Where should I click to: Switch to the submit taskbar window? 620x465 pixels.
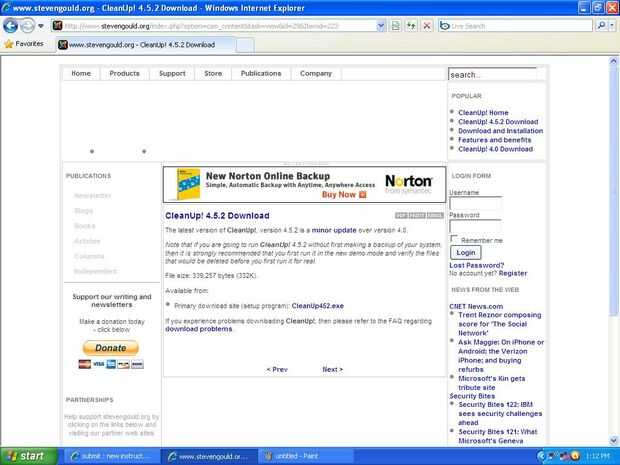(x=112, y=456)
